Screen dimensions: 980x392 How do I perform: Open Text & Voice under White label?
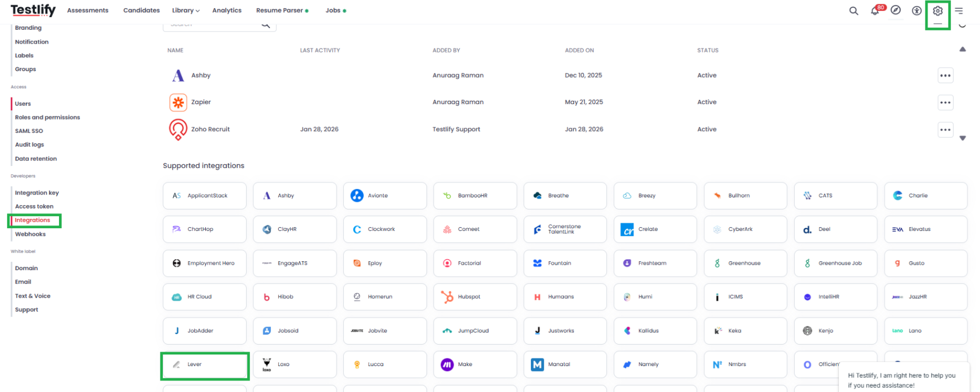coord(33,296)
